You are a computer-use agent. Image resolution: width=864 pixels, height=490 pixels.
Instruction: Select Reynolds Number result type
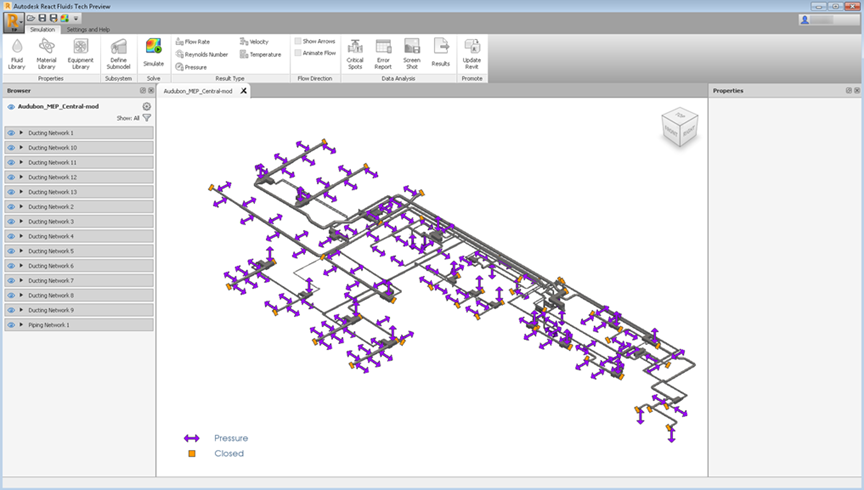tap(202, 54)
